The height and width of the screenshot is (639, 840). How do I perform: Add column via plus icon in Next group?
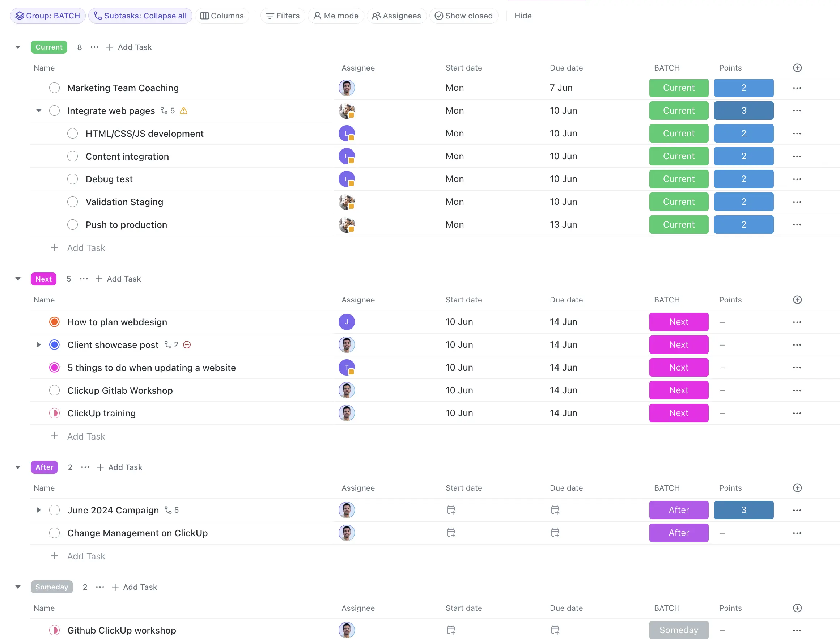point(797,300)
